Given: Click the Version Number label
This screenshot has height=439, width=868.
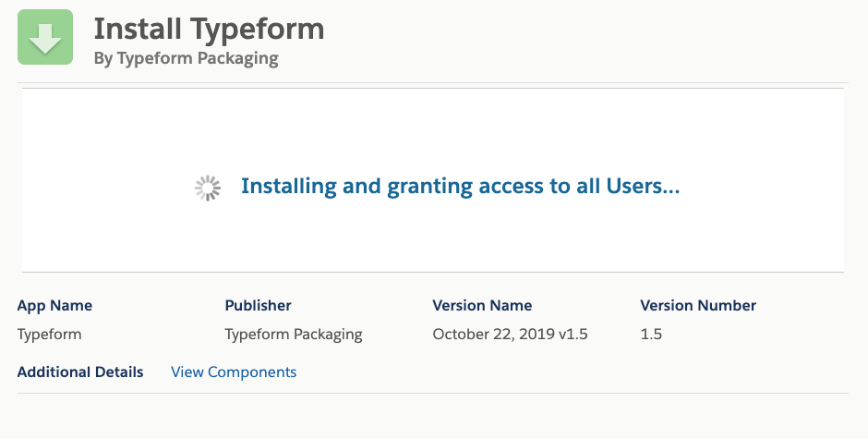Looking at the screenshot, I should pyautogui.click(x=698, y=305).
